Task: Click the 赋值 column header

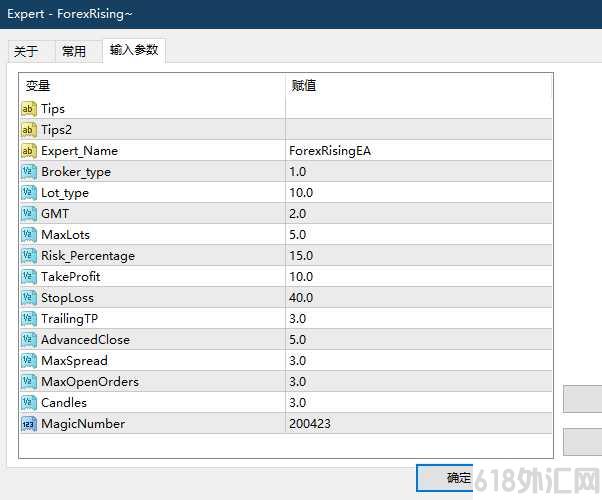Action: click(419, 85)
